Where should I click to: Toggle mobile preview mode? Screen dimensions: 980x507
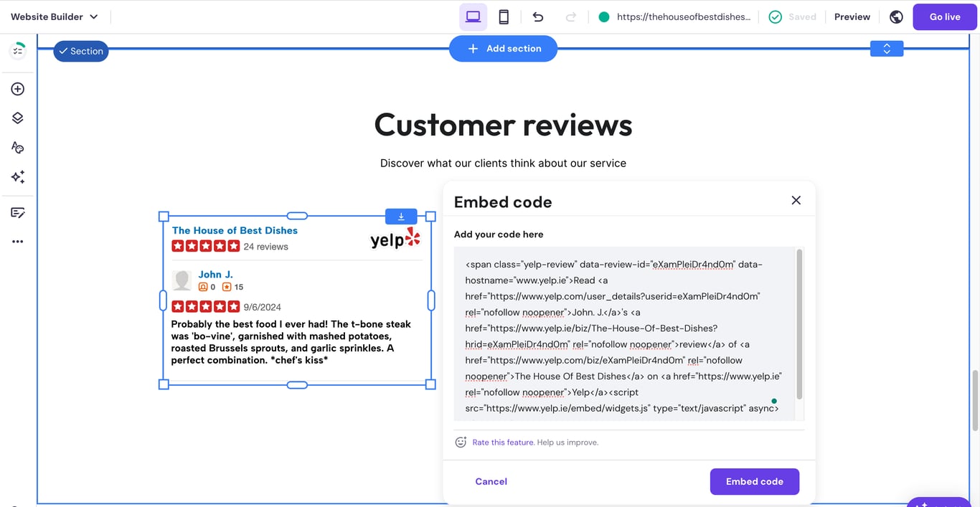tap(504, 16)
